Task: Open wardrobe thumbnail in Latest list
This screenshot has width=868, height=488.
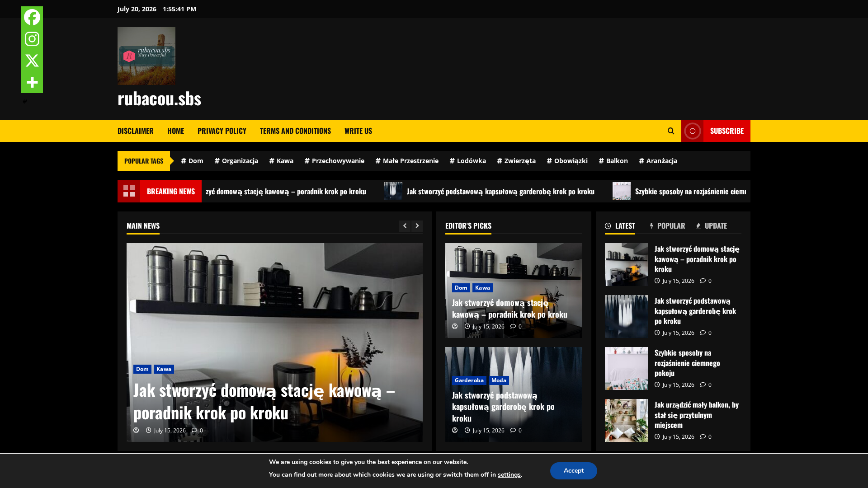Action: 626,317
